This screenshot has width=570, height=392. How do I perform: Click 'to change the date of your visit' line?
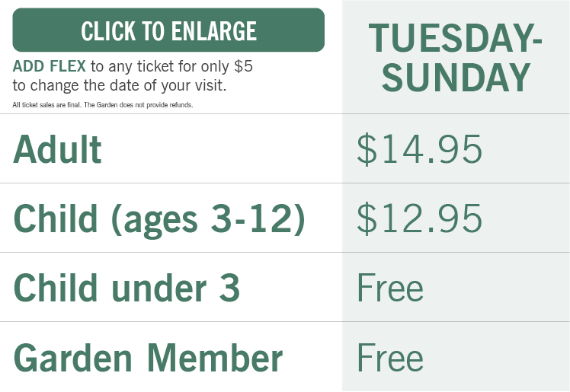tap(120, 85)
